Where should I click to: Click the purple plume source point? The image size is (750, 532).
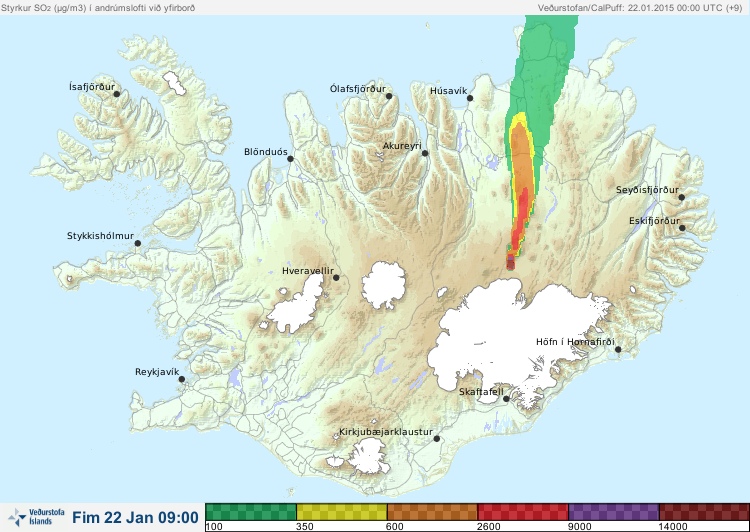point(511,258)
